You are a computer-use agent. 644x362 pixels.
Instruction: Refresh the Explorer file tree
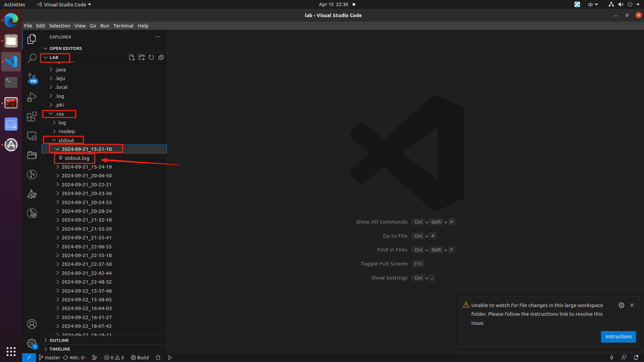click(151, 57)
